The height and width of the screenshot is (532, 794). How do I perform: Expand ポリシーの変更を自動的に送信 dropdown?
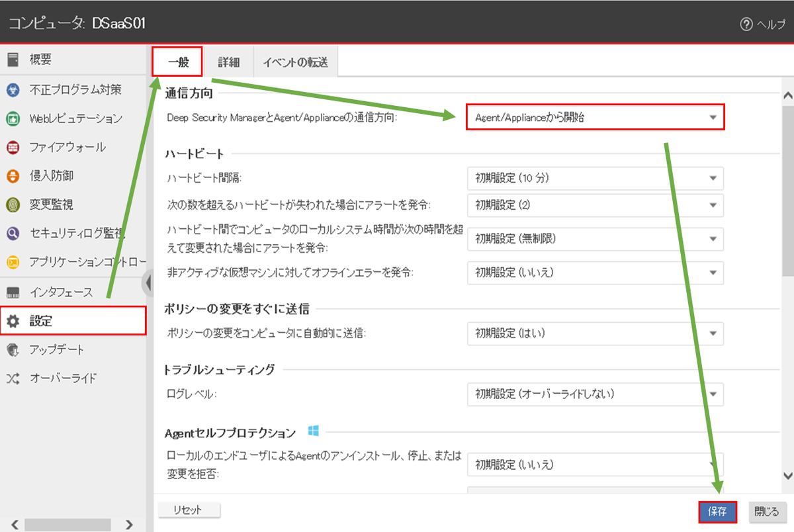[x=595, y=333]
